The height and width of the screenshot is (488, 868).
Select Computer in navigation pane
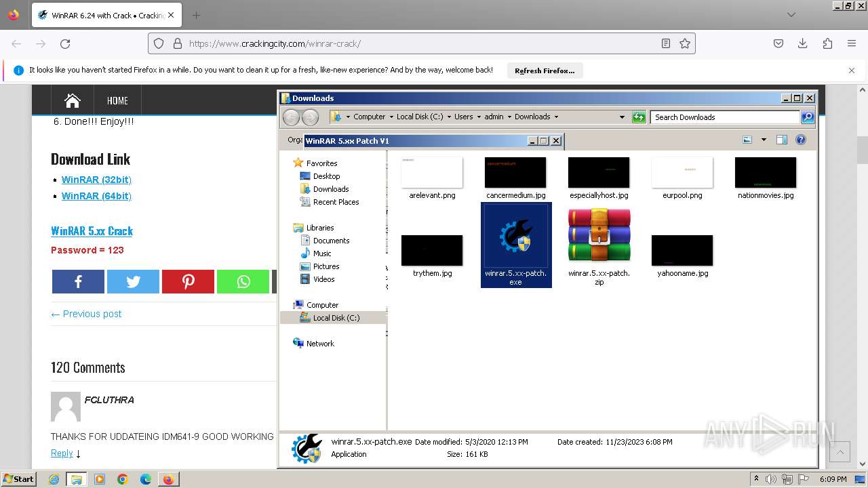[x=322, y=305]
